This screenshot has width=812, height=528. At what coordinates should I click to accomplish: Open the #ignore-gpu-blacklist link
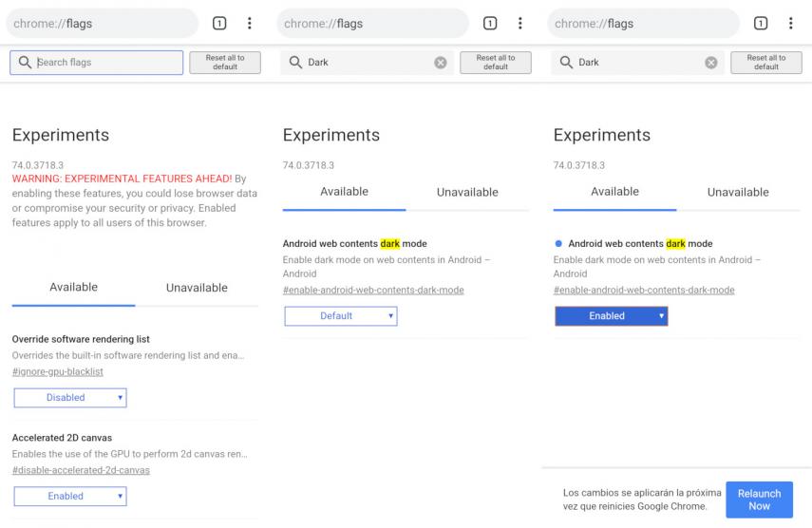coord(58,371)
